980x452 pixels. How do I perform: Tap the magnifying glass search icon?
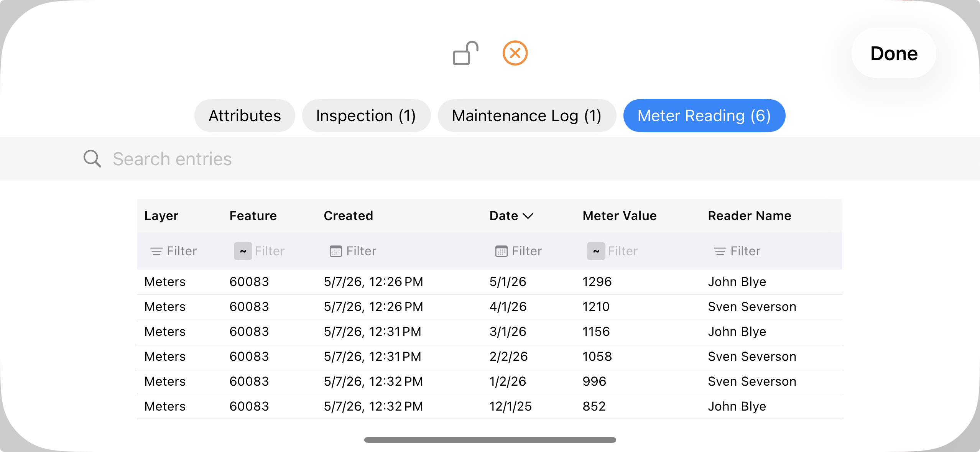[x=92, y=159]
